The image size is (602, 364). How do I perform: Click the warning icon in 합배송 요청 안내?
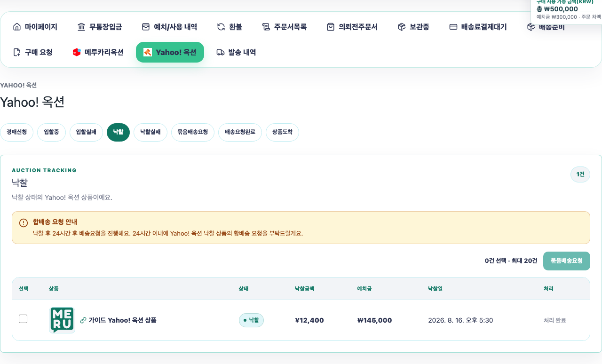[24, 223]
